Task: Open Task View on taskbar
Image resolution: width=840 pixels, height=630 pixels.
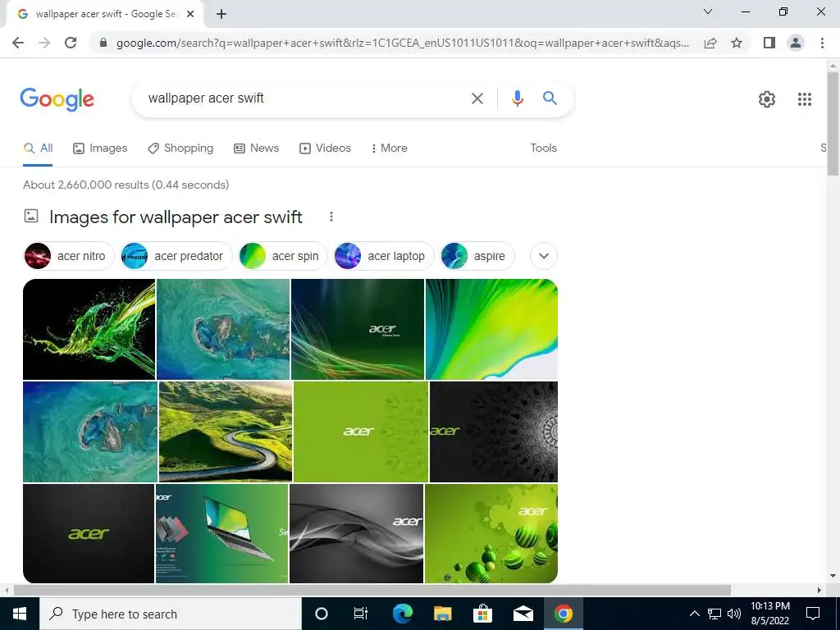Action: click(x=361, y=614)
